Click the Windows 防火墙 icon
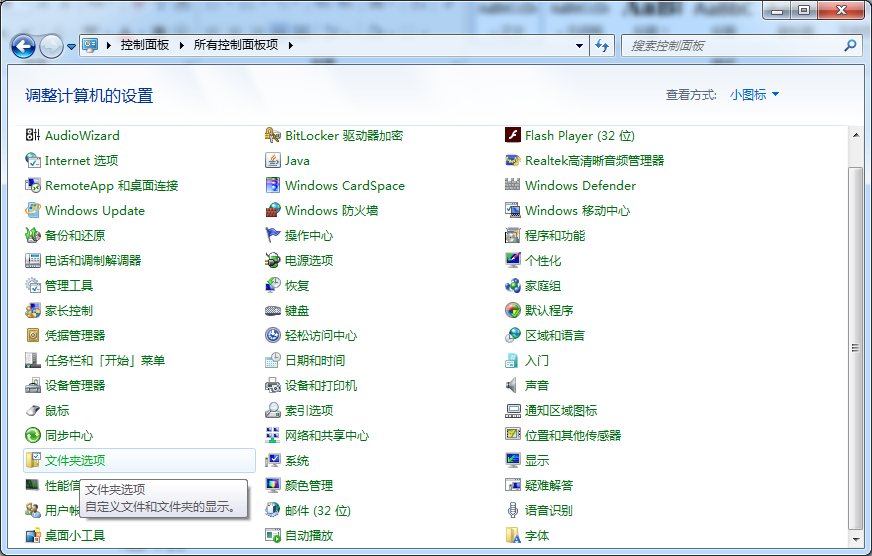 click(272, 210)
